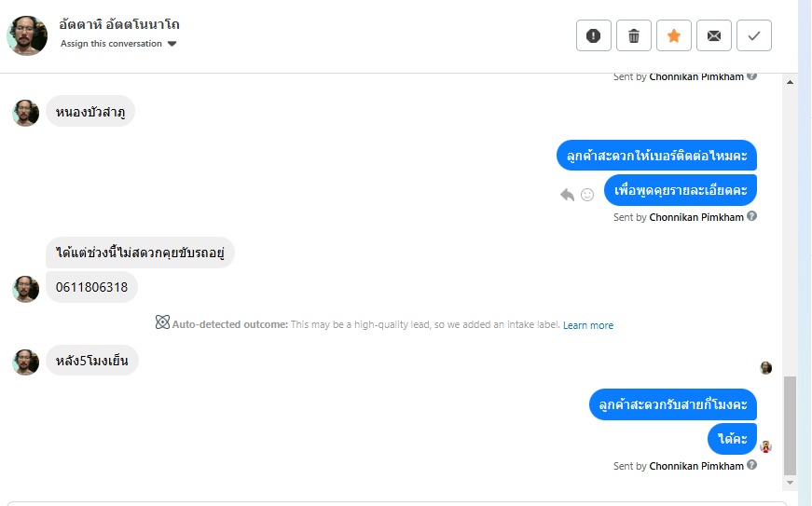The image size is (812, 506).
Task: Click help icon beside the top Sent by label
Action: (752, 76)
